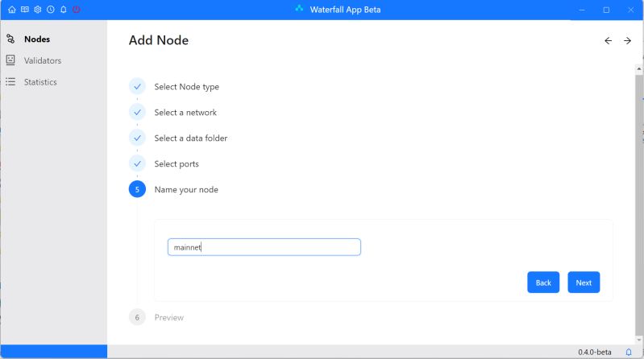Open the Nodes section

[x=37, y=39]
